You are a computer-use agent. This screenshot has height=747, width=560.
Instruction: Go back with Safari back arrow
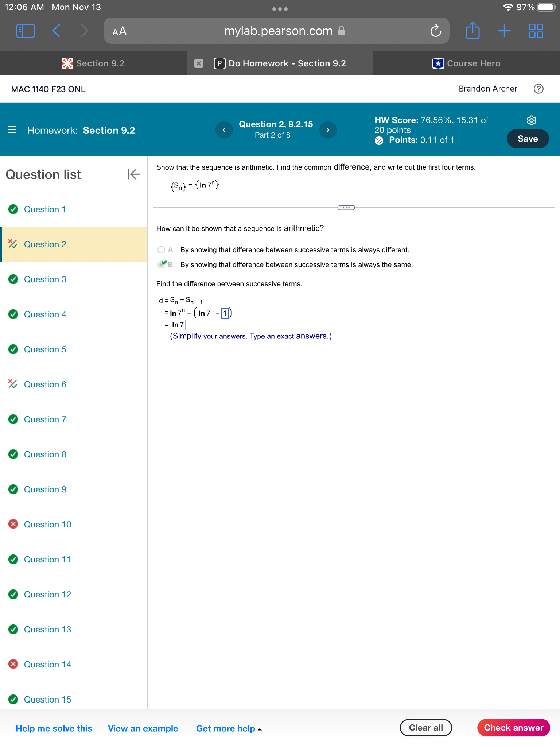56,31
